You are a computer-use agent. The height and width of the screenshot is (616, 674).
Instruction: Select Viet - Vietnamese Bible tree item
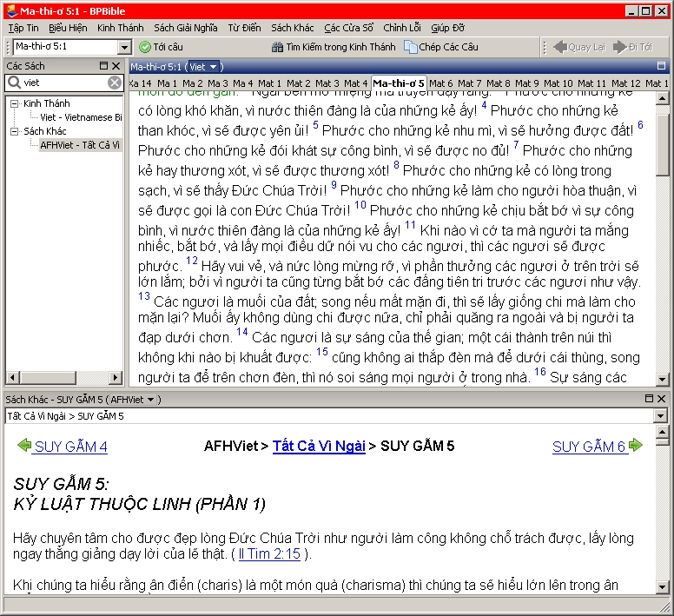pyautogui.click(x=82, y=117)
